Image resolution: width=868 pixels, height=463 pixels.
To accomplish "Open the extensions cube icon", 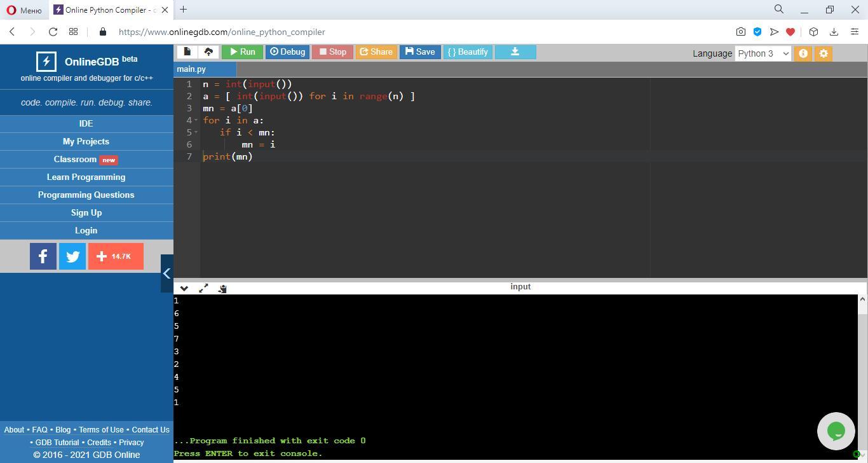I will click(813, 32).
